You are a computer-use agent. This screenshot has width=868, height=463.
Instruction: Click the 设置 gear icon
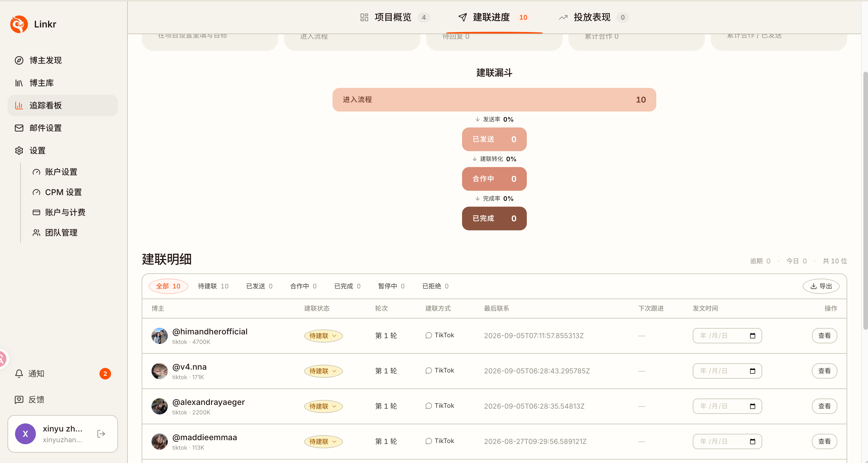tap(19, 151)
